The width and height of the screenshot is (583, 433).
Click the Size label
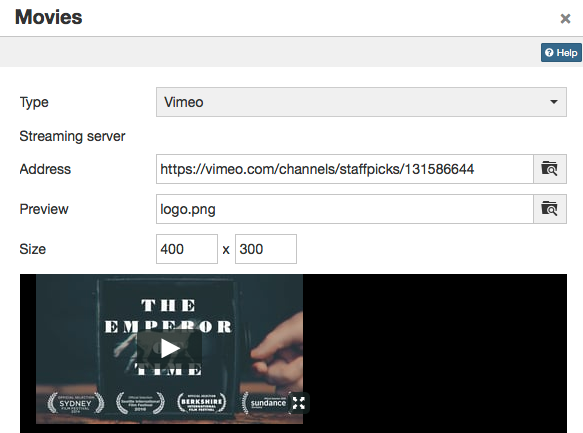coord(32,249)
